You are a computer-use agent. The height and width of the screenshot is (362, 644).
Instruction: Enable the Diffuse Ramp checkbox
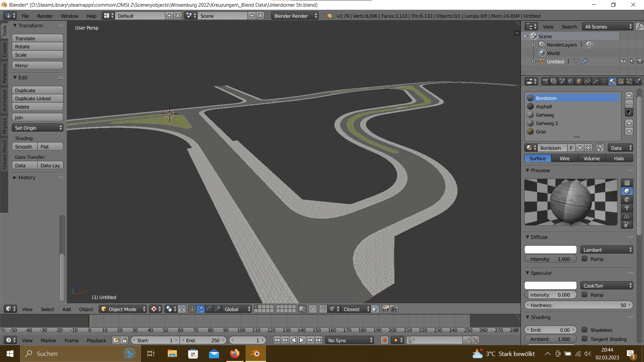click(x=585, y=259)
